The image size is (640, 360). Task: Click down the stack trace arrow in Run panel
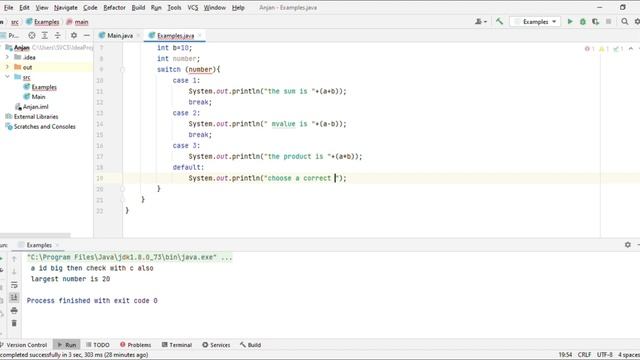[x=14, y=271]
